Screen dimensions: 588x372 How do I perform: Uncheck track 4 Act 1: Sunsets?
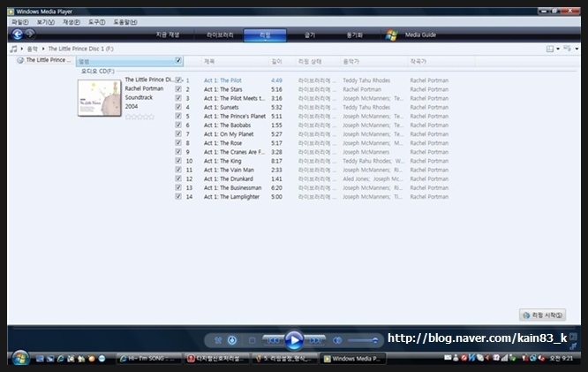178,107
